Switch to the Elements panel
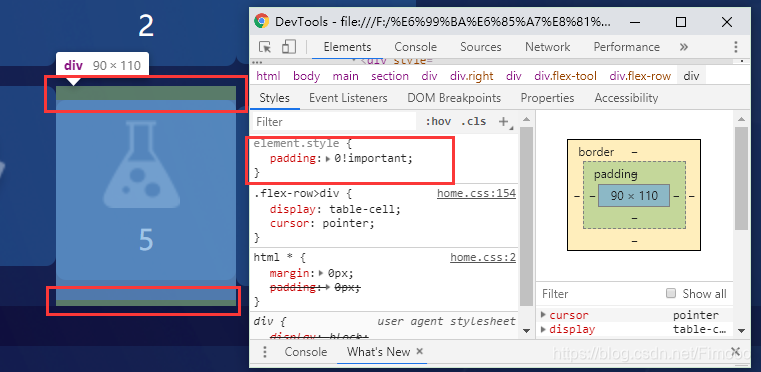Viewport: 761px width, 372px height. 347,47
